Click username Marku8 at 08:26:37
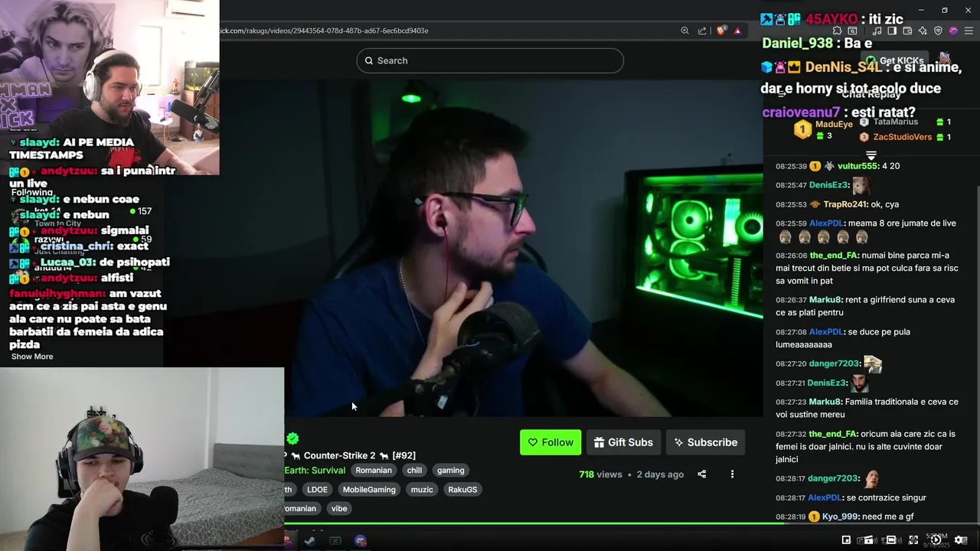This screenshot has height=551, width=980. click(x=825, y=300)
